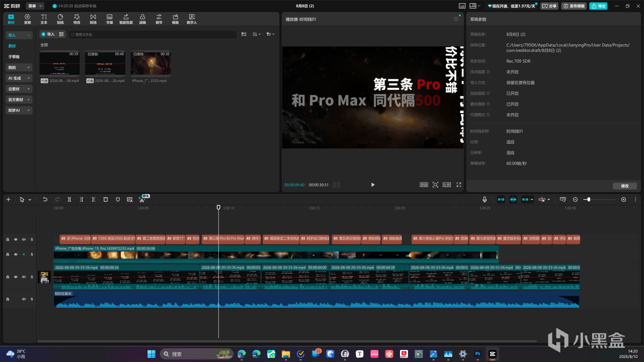The width and height of the screenshot is (644, 362).
Task: Click the plus icon above the tracks
Action: pos(8,200)
